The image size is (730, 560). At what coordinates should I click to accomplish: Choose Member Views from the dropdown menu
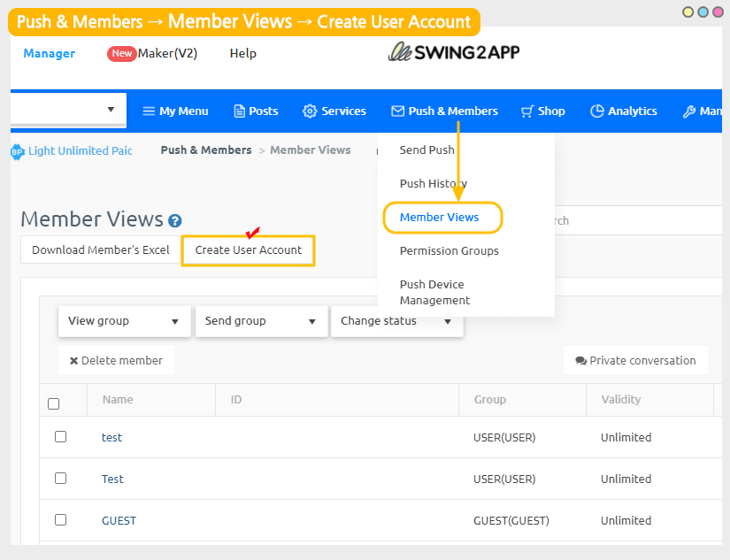[440, 218]
